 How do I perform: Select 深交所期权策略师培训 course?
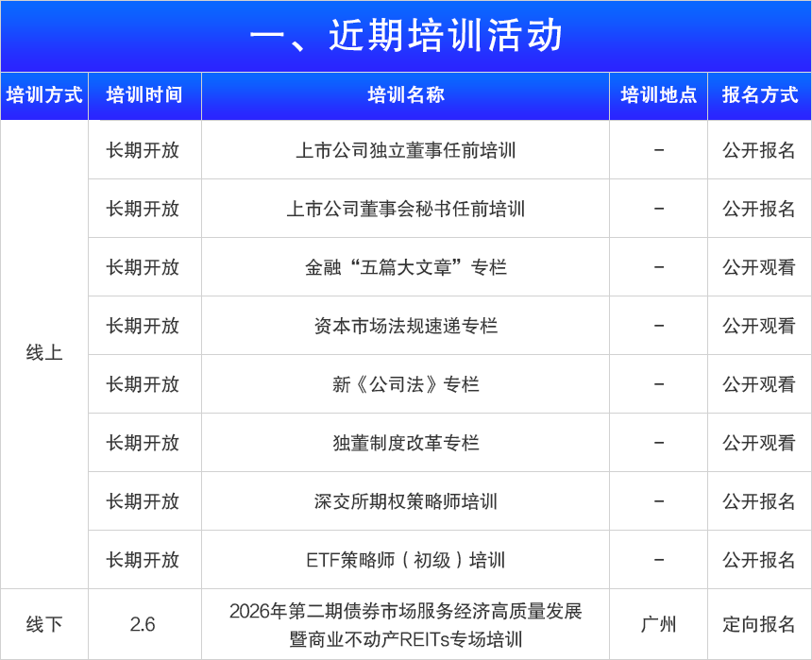click(x=405, y=501)
